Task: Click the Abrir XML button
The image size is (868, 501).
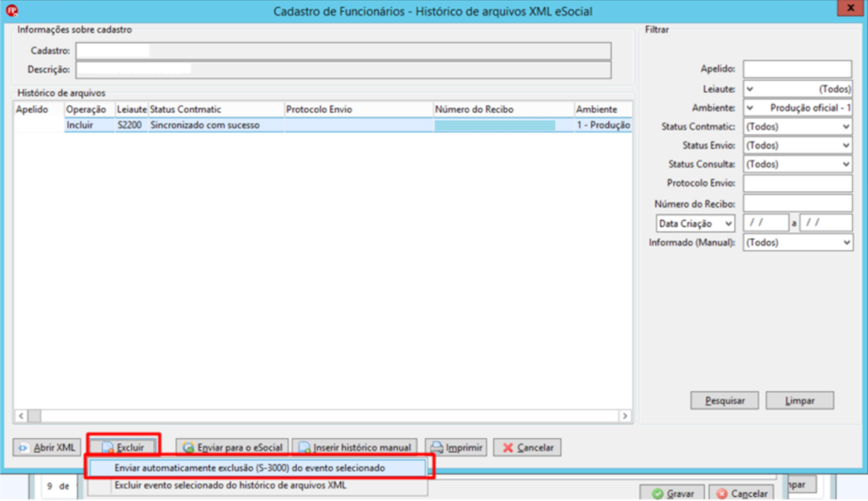Action: pyautogui.click(x=47, y=447)
